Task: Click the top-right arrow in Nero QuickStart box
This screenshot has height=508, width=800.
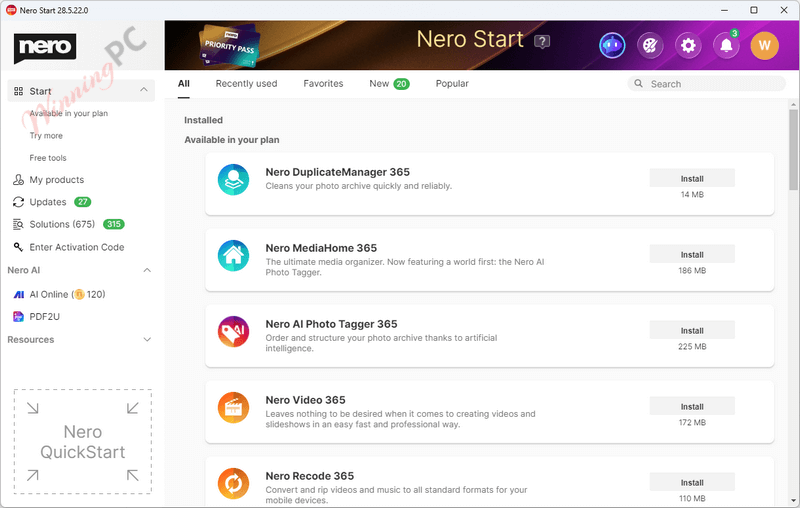Action: (133, 408)
